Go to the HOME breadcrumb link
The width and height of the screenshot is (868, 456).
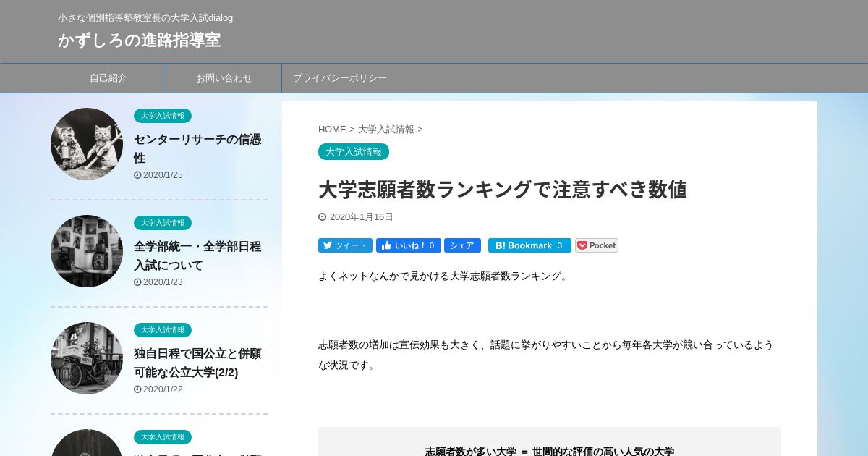332,130
